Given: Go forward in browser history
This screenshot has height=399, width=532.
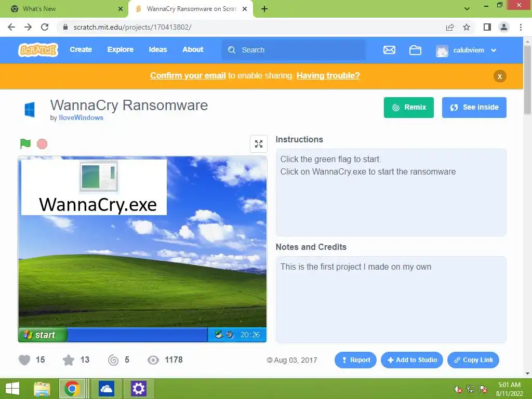Looking at the screenshot, I should point(28,27).
